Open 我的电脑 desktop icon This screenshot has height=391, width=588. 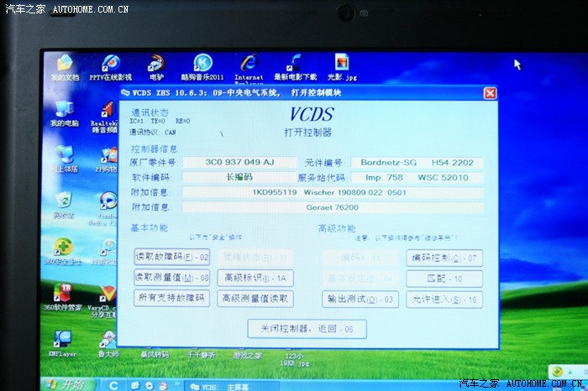(65, 113)
